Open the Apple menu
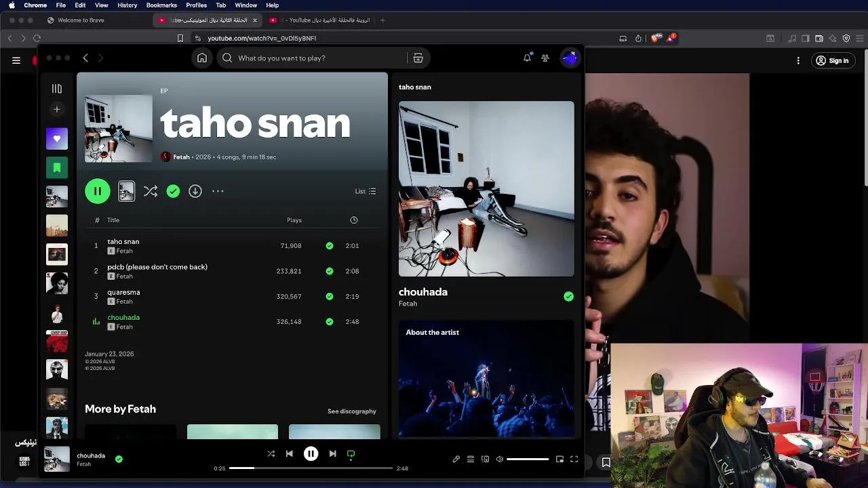868x488 pixels. pyautogui.click(x=12, y=5)
